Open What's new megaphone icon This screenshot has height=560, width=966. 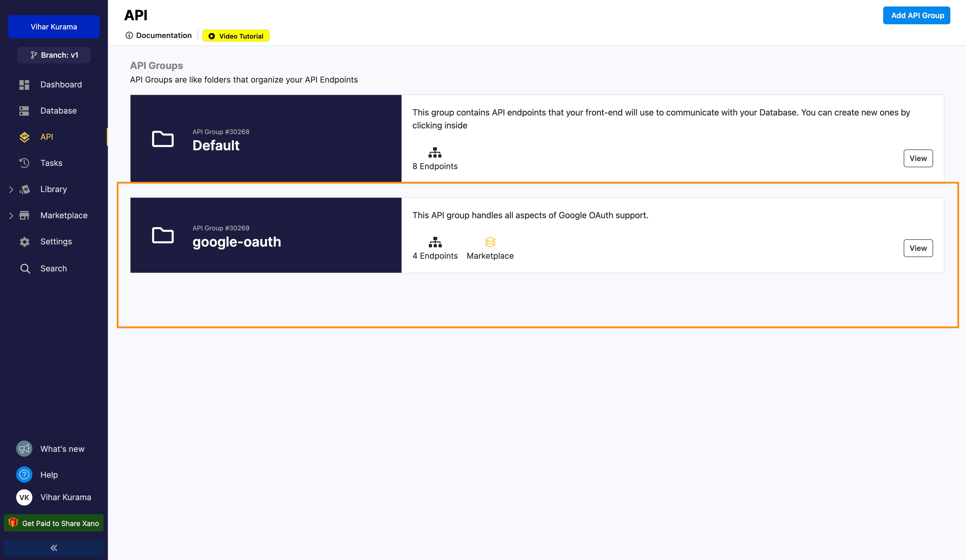pos(24,449)
